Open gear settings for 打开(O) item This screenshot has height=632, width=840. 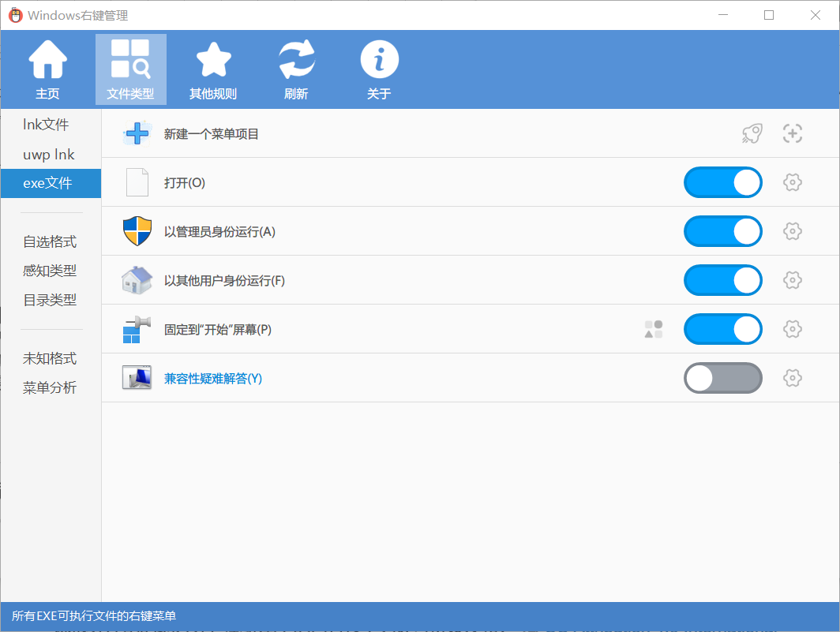point(793,183)
